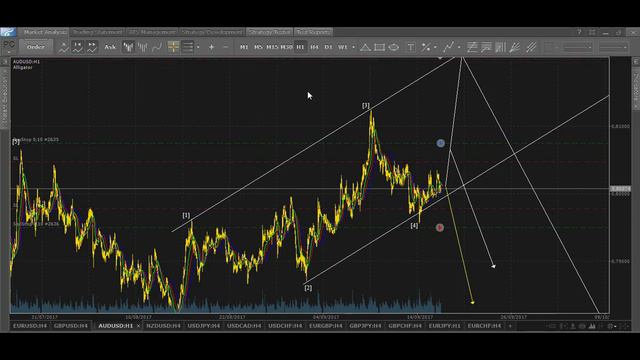The height and width of the screenshot is (360, 640).
Task: Switch to M30 timeframe
Action: pos(287,47)
